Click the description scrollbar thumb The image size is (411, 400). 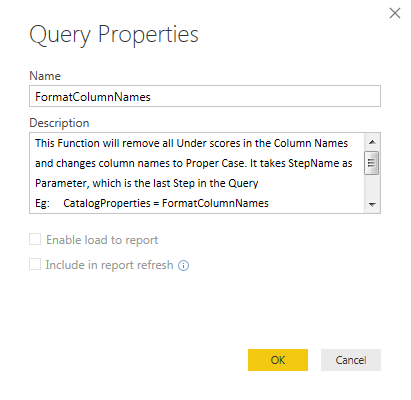(372, 163)
